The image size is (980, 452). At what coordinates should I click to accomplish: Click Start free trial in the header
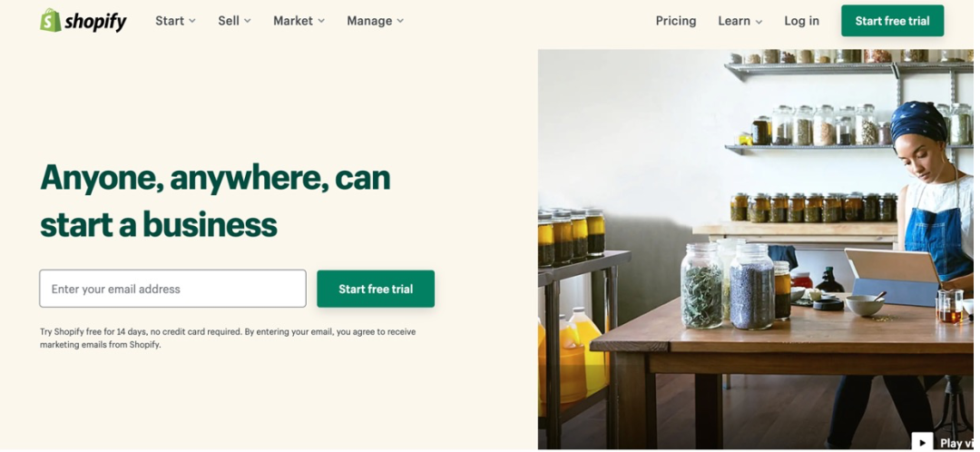tap(892, 21)
